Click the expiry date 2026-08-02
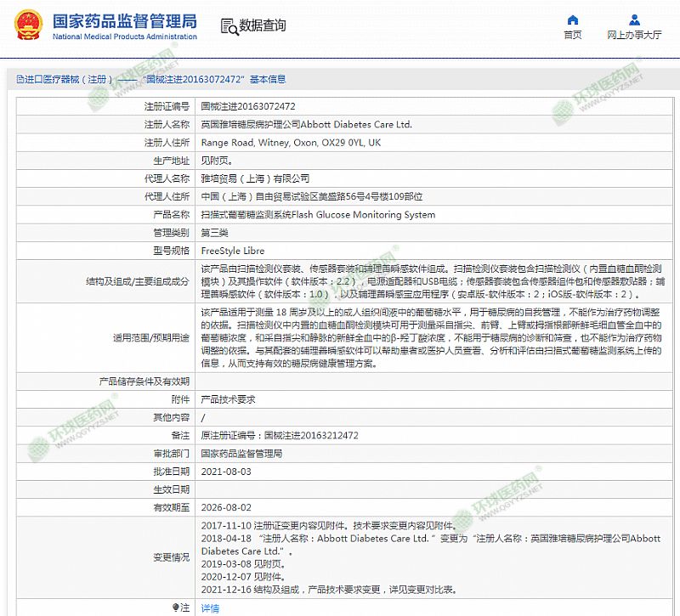The height and width of the screenshot is (616, 680). click(224, 507)
